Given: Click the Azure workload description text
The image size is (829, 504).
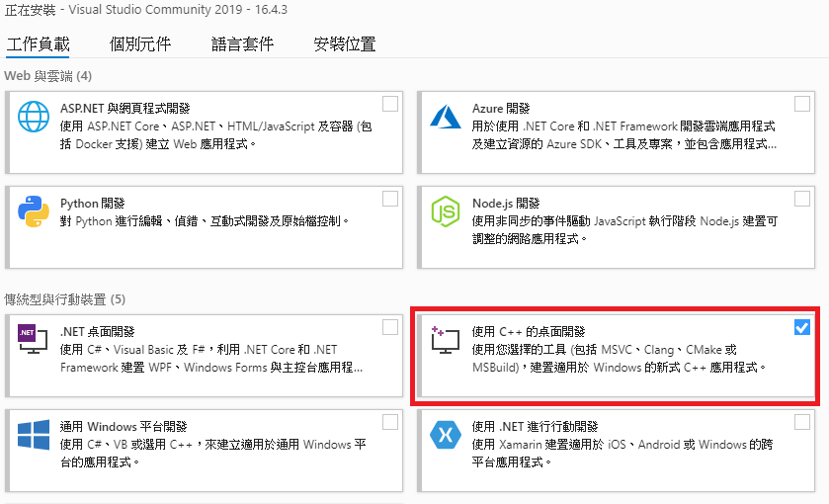Looking at the screenshot, I should pyautogui.click(x=624, y=135).
